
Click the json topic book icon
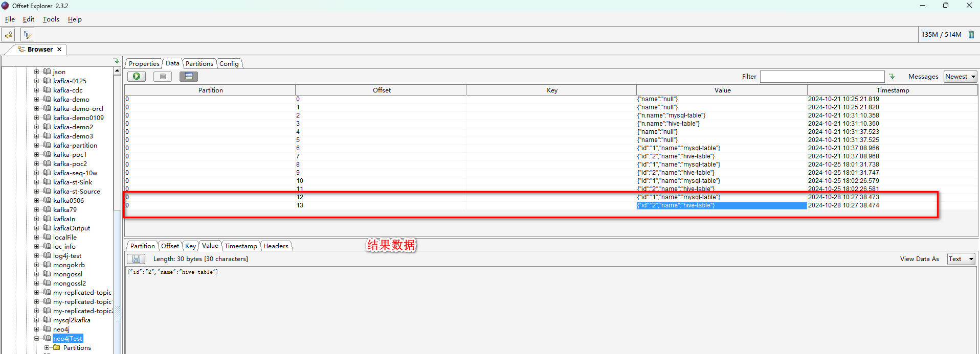pyautogui.click(x=47, y=72)
